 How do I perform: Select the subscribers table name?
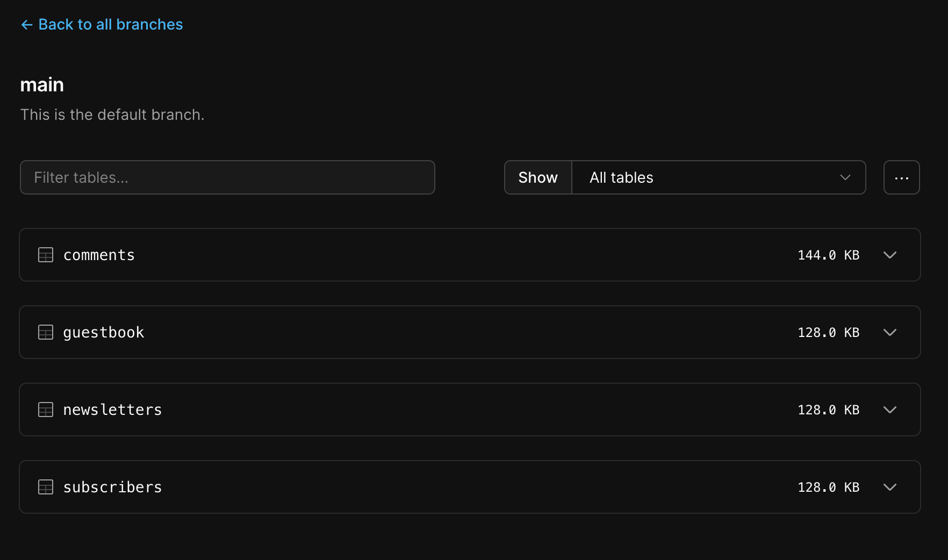click(112, 487)
